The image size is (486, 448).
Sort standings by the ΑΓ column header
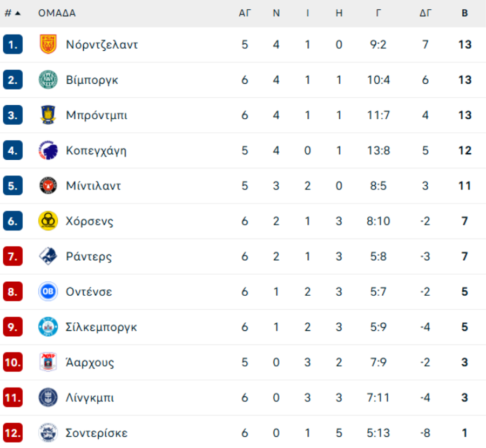point(245,13)
